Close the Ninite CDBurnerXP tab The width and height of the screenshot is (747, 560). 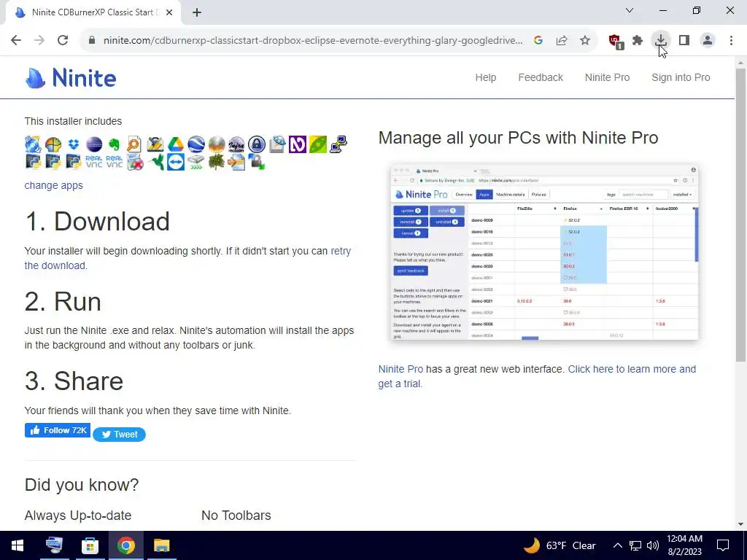[169, 12]
